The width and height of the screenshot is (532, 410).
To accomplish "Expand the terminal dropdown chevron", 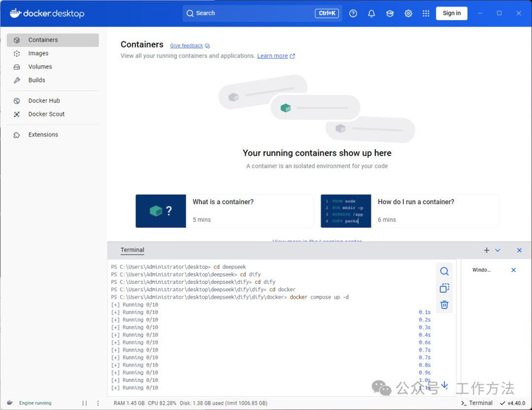I will pos(498,250).
